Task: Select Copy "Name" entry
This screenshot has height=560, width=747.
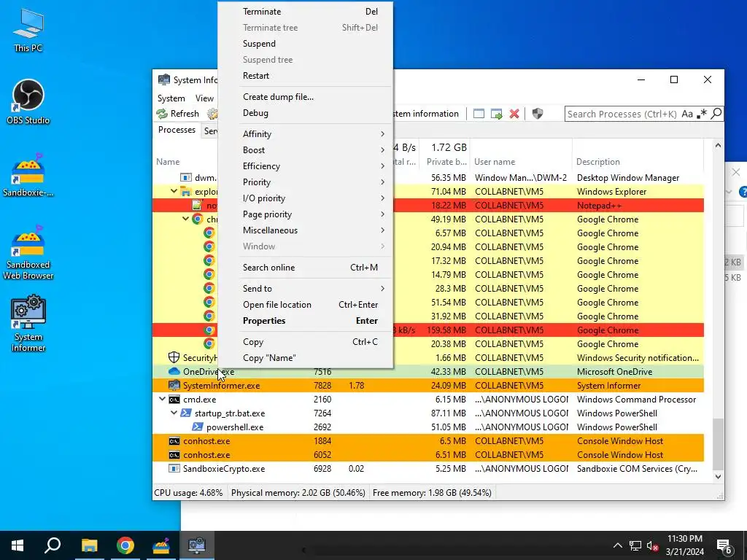Action: point(306,358)
